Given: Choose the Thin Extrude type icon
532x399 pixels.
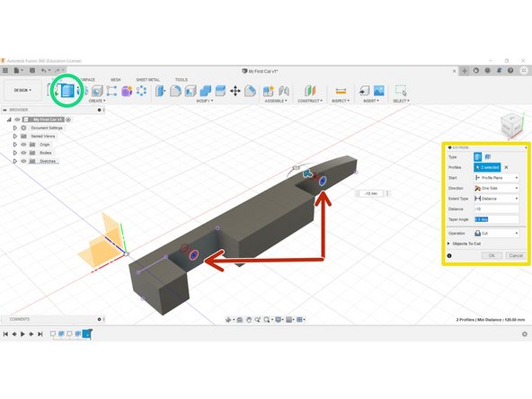Looking at the screenshot, I should (488, 156).
